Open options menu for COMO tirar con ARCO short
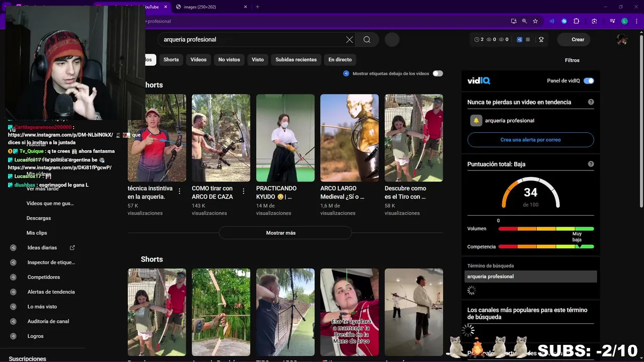 pos(244,191)
